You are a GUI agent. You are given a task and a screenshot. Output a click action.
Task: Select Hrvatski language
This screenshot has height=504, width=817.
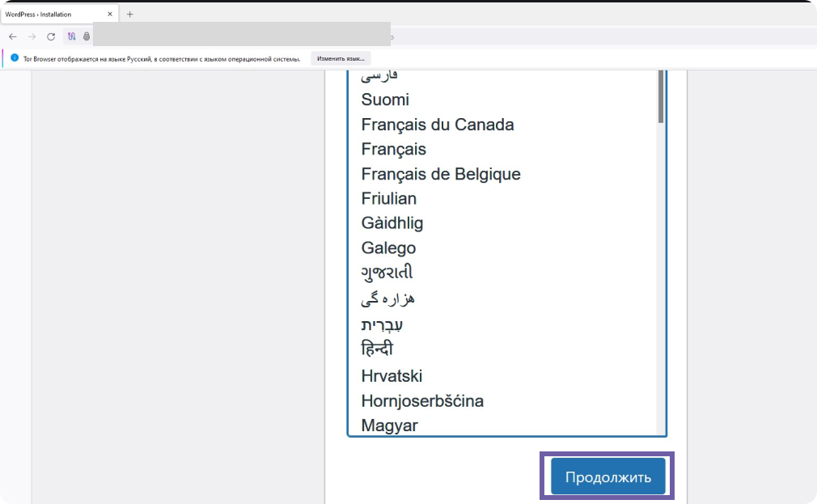tap(392, 376)
